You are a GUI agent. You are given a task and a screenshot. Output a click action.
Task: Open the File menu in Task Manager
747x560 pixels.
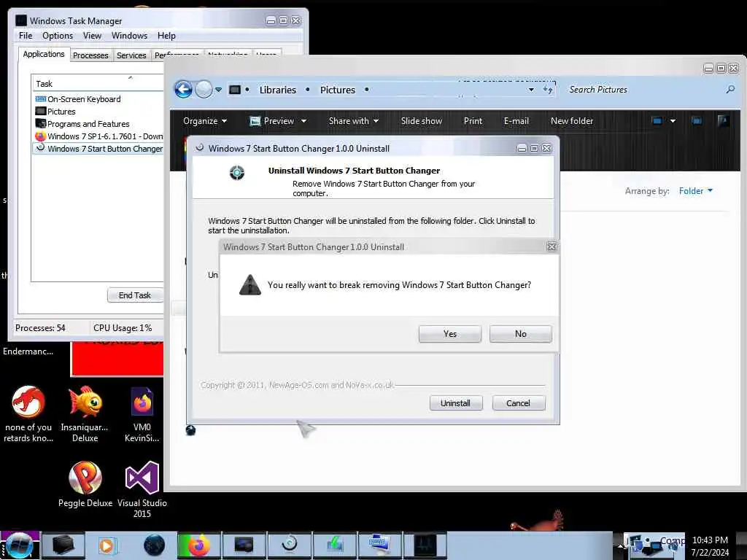[x=26, y=36]
